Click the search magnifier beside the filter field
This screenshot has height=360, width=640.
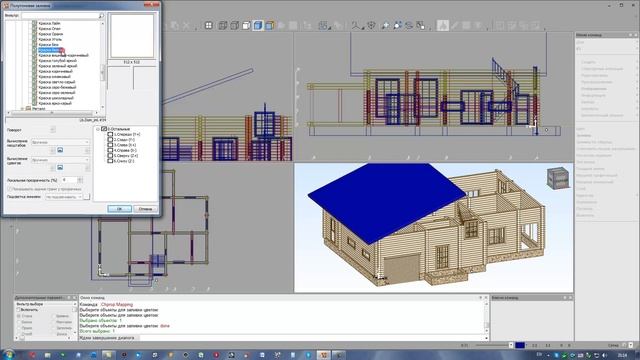pos(101,16)
